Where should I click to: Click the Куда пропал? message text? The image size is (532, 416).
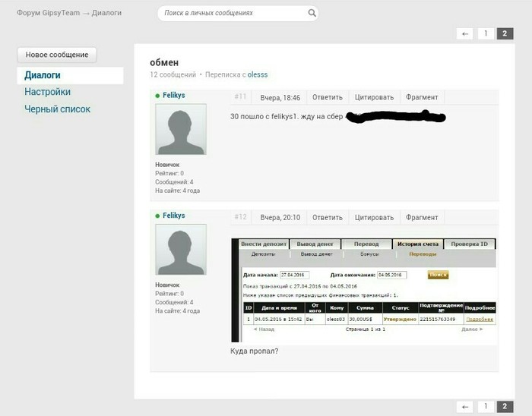pyautogui.click(x=254, y=351)
